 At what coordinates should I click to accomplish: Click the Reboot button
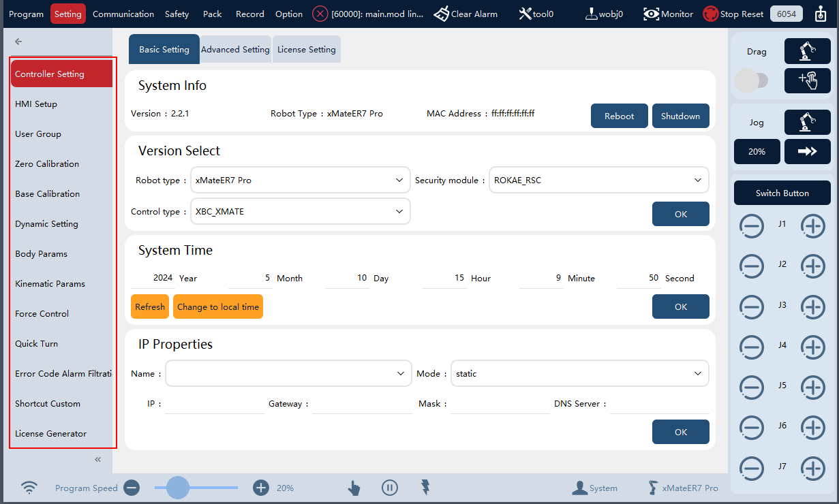620,116
